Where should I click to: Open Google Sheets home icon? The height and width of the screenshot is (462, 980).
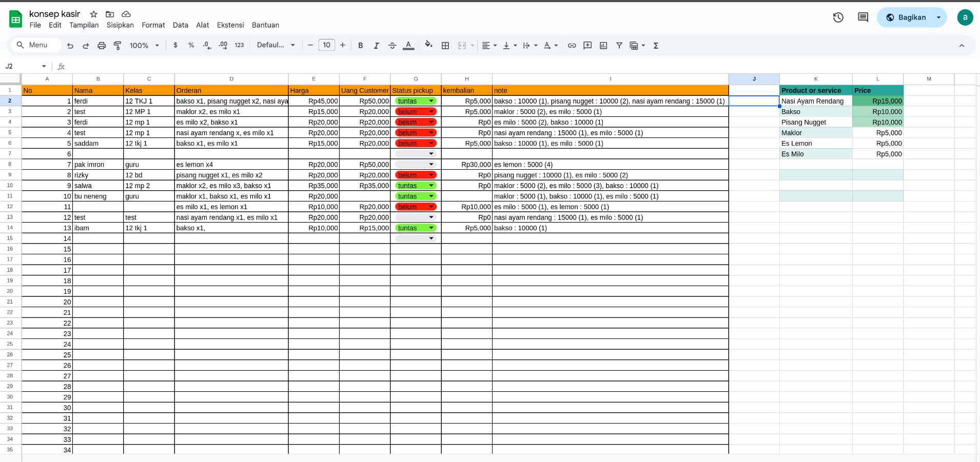point(16,19)
